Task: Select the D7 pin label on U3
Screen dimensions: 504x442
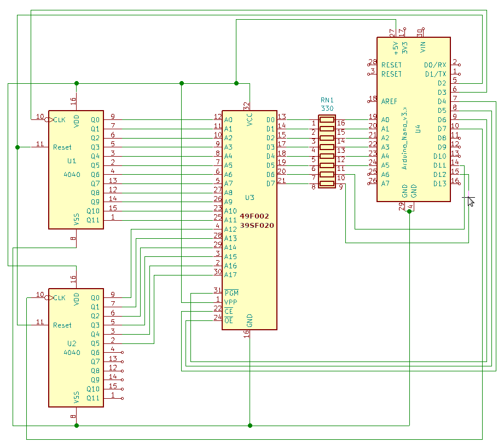Action: 271,183
